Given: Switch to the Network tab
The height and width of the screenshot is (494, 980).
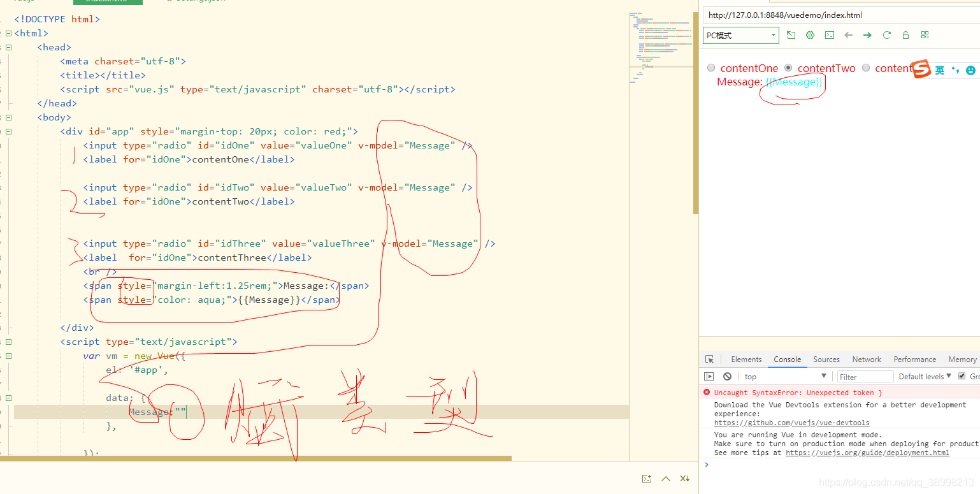Looking at the screenshot, I should click(x=867, y=360).
